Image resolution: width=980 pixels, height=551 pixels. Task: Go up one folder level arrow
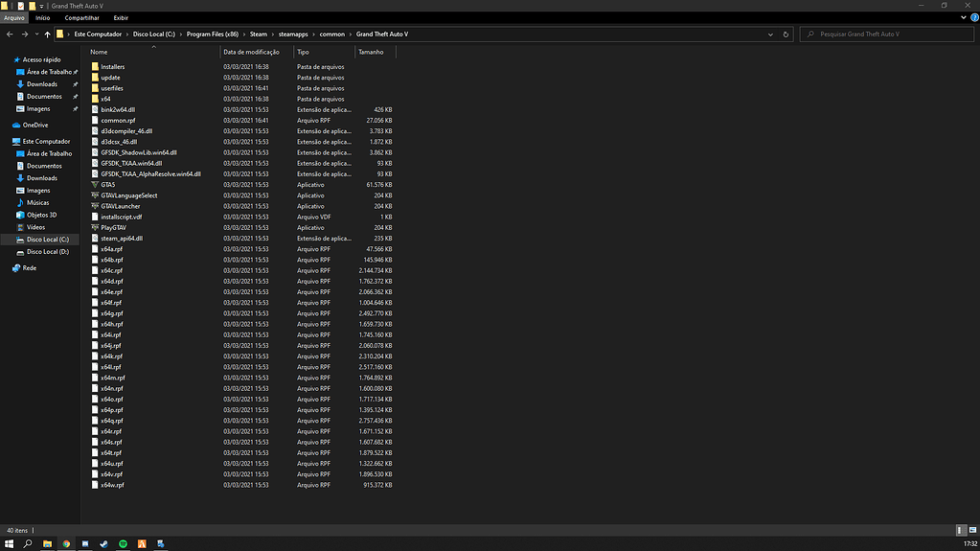pyautogui.click(x=47, y=34)
